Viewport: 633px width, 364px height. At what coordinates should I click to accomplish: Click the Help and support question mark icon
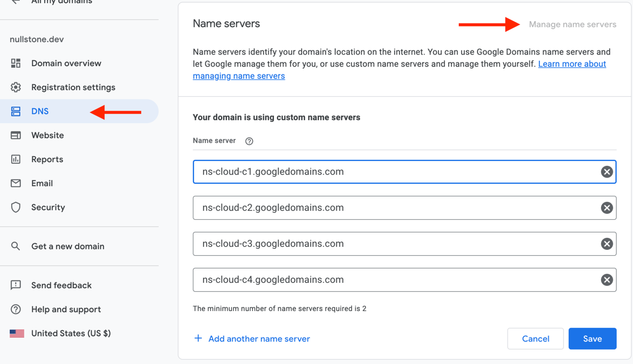(17, 309)
